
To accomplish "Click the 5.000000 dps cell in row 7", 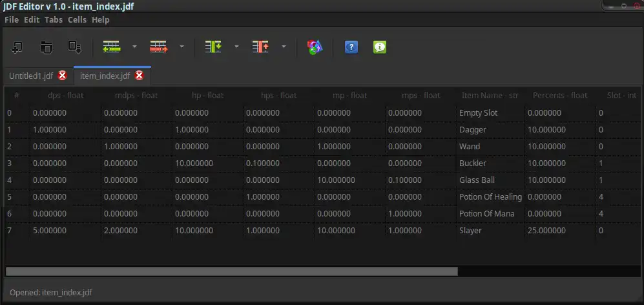I will click(x=66, y=231).
